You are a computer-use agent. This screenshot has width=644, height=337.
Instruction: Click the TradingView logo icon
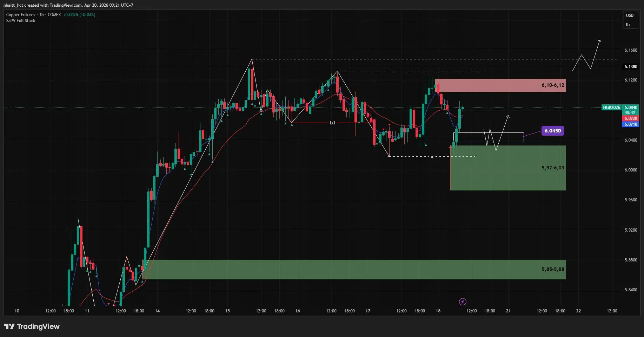(9, 326)
